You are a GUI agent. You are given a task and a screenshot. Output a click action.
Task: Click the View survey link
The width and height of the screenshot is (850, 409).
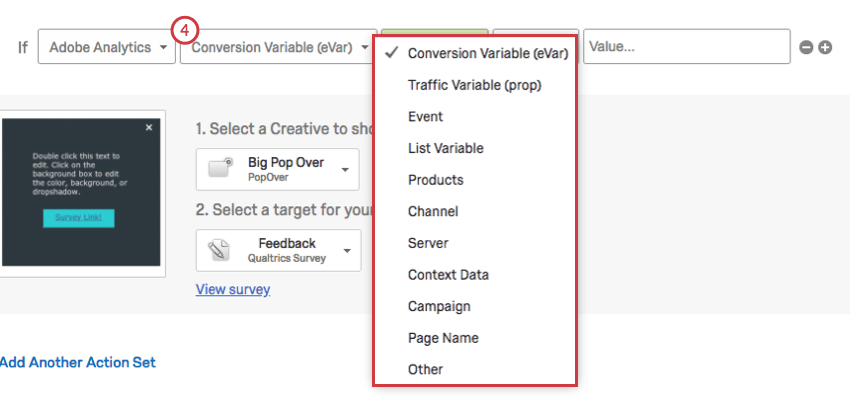coord(233,290)
